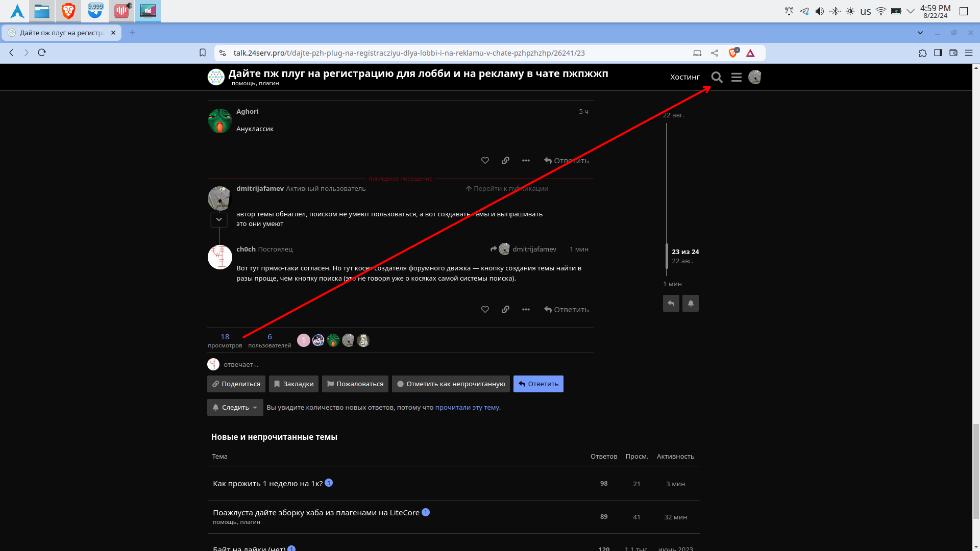Open browser tab list dropdown arrow

(x=920, y=33)
